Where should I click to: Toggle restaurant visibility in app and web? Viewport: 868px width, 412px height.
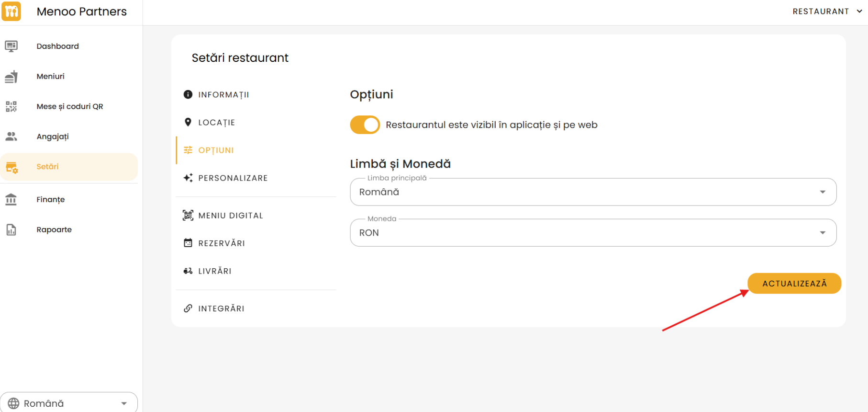coord(365,125)
